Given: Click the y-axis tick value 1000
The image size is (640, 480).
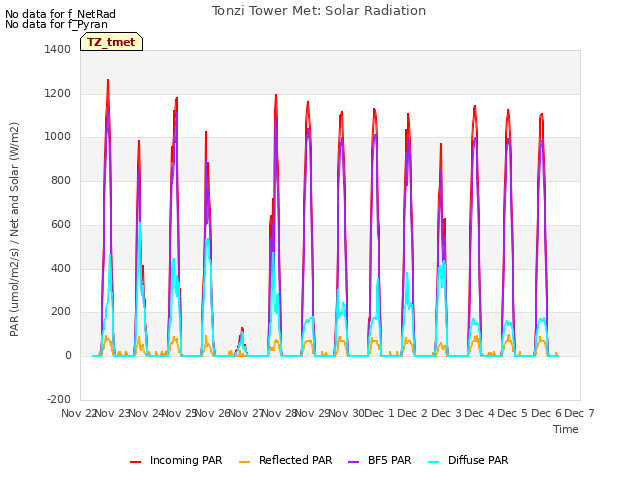Looking at the screenshot, I should (58, 137).
